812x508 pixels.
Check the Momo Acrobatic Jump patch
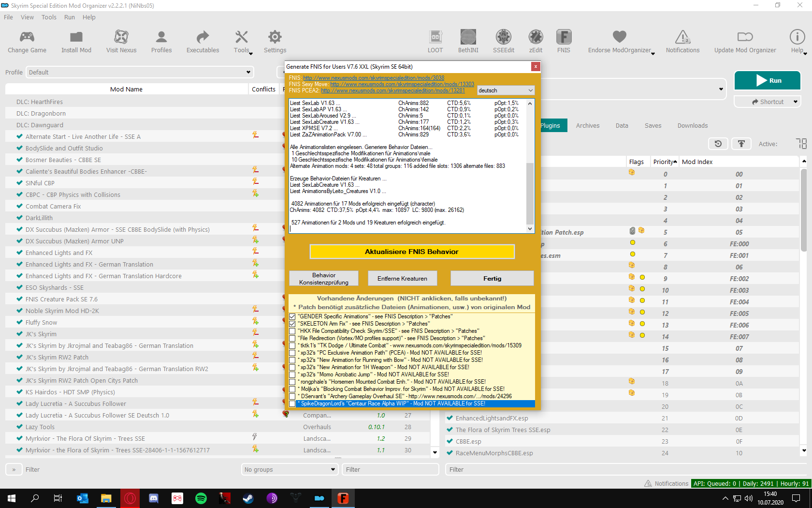click(x=292, y=374)
